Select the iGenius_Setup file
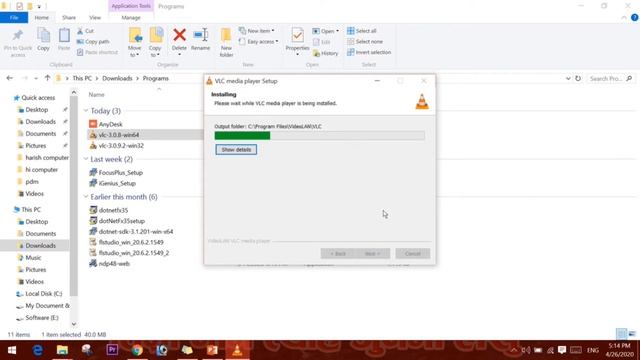This screenshot has height=360, width=640. [113, 183]
